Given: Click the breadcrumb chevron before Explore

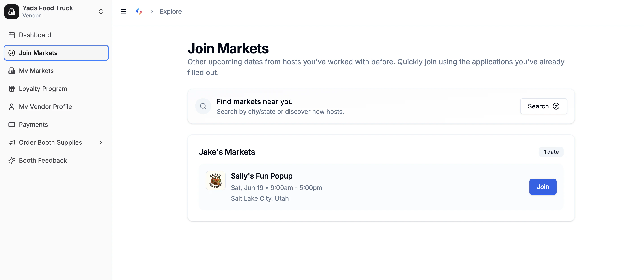Looking at the screenshot, I should (152, 11).
